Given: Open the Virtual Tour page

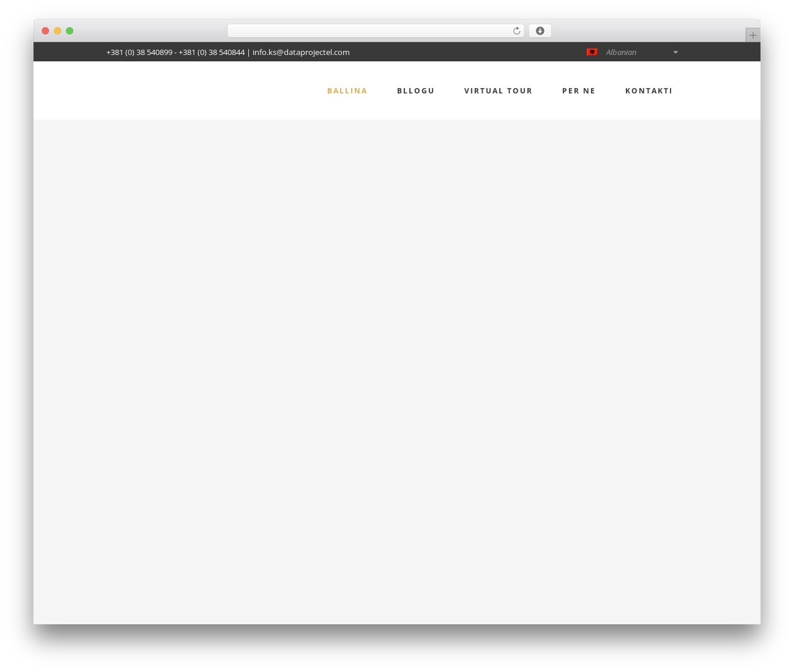Looking at the screenshot, I should point(498,91).
